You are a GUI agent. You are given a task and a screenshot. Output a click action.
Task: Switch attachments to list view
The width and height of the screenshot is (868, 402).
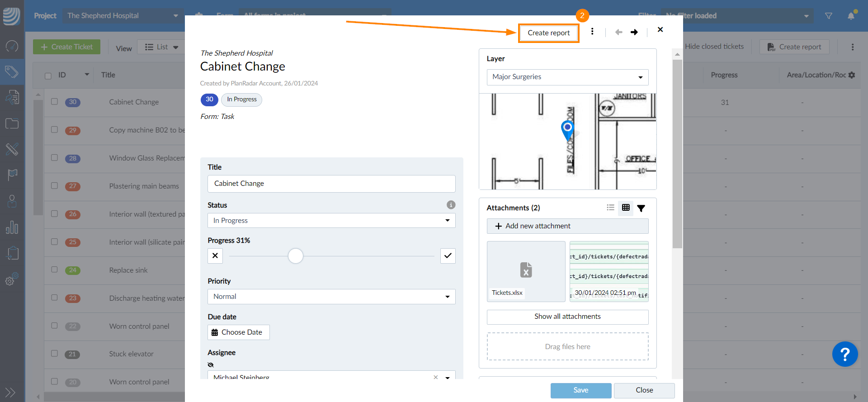click(x=610, y=208)
